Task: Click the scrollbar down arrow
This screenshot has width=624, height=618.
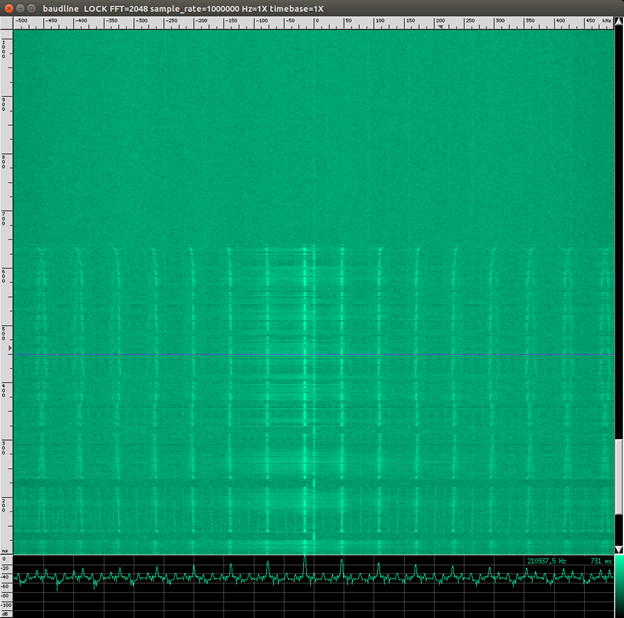Action: [x=619, y=549]
